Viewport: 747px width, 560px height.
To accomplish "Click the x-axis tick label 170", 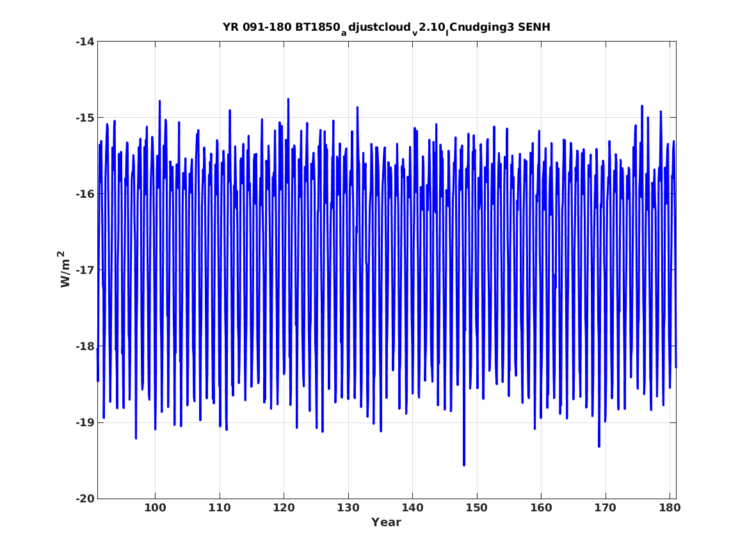I will [606, 508].
